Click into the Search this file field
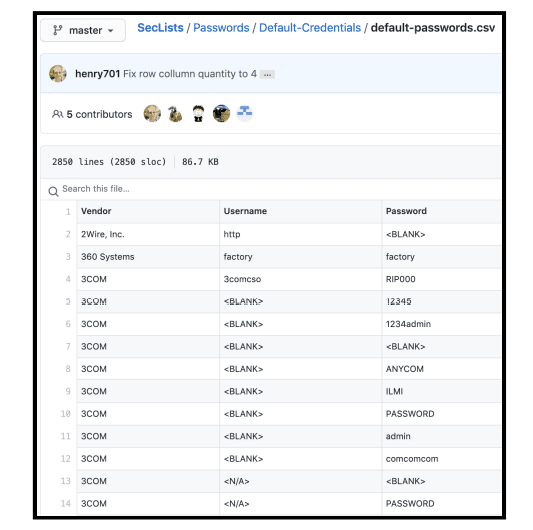533x530 pixels. [x=271, y=189]
